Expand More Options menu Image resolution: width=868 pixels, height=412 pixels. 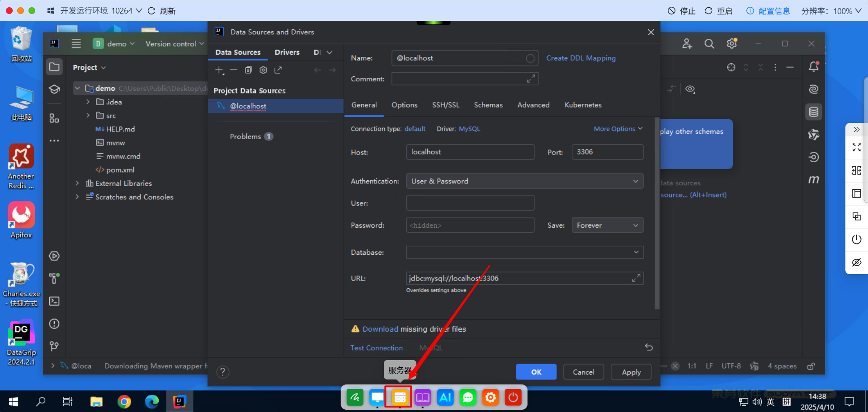pyautogui.click(x=618, y=129)
